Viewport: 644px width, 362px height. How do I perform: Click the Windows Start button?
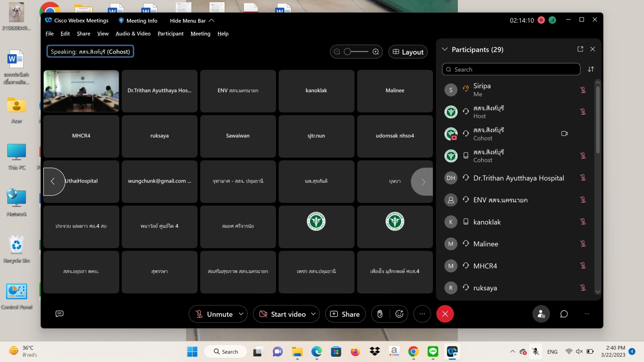[192, 352]
